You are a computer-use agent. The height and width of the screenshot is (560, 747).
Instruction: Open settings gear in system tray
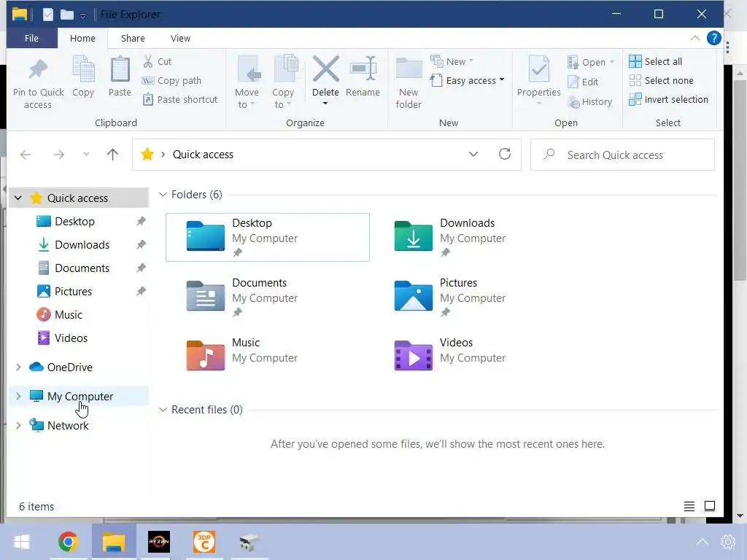tap(728, 542)
